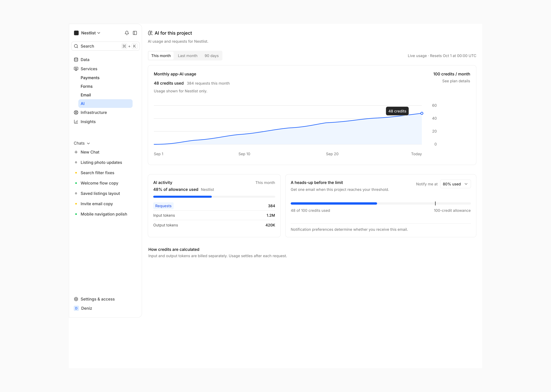Click the threshold marker on credits bar

[435, 203]
